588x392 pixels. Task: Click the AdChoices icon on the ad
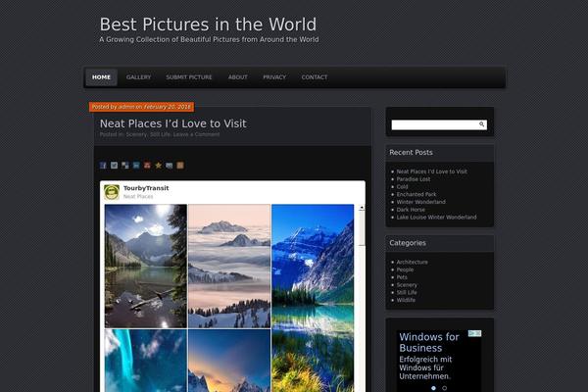(x=474, y=333)
